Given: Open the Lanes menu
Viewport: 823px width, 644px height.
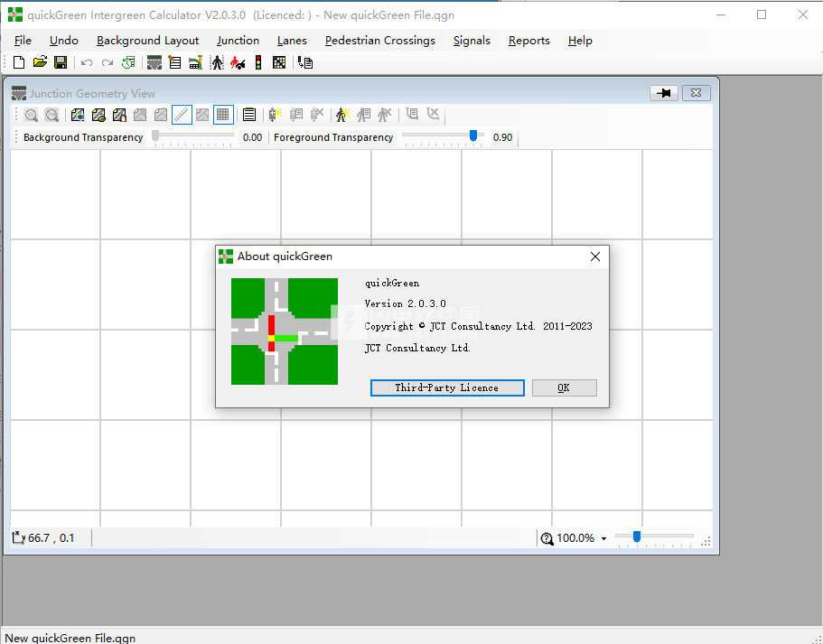Looking at the screenshot, I should 292,41.
